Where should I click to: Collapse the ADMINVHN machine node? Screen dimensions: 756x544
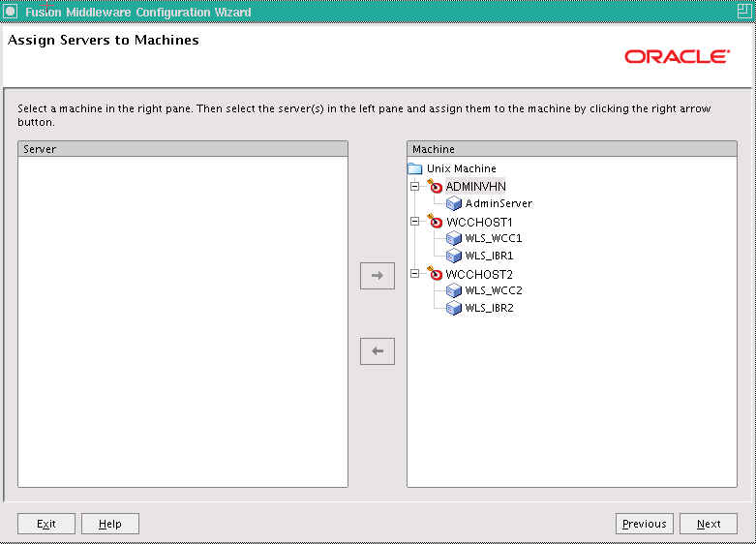tap(414, 186)
